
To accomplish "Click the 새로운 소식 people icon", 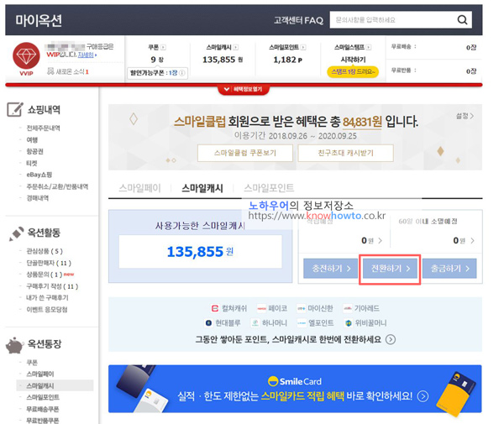I will click(x=50, y=71).
